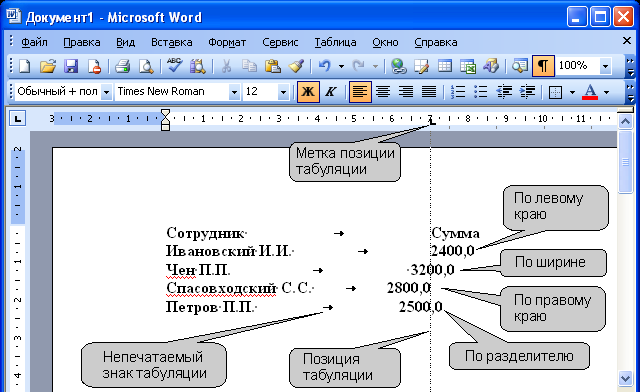Screen dimensions: 640x392
Task: Toggle Italic formatting (К)
Action: (331, 92)
